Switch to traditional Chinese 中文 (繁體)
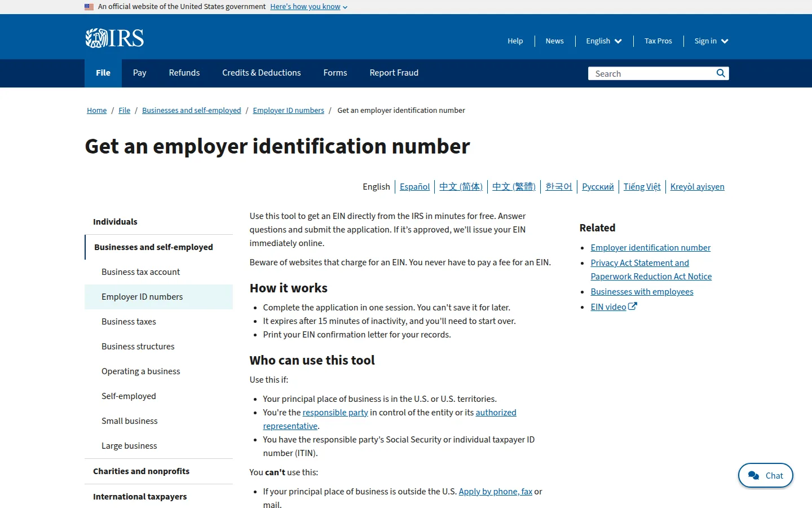 click(x=514, y=187)
